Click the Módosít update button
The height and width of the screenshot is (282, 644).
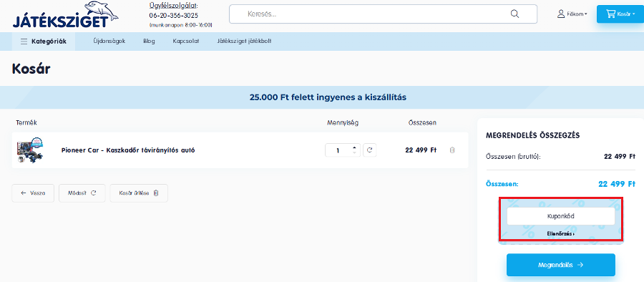pos(82,193)
